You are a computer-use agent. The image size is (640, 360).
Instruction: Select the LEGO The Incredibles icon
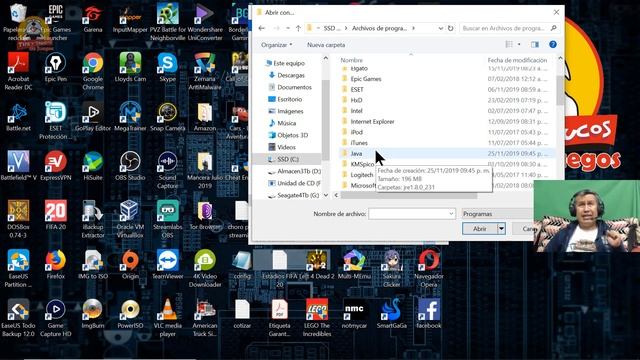click(x=317, y=318)
